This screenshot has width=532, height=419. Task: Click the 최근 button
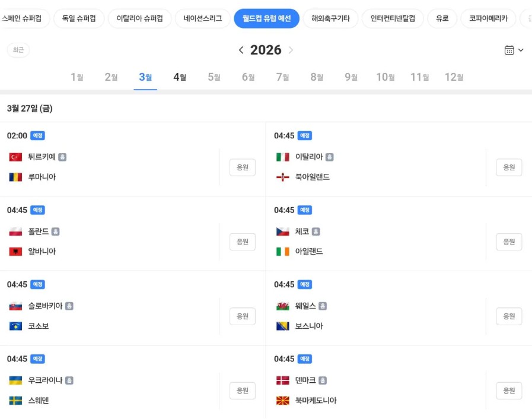coord(18,50)
